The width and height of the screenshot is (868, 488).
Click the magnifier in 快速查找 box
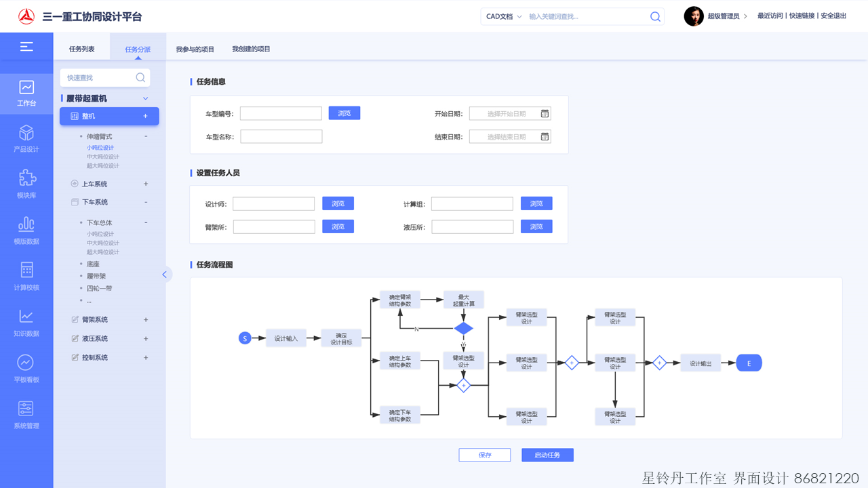pos(140,77)
